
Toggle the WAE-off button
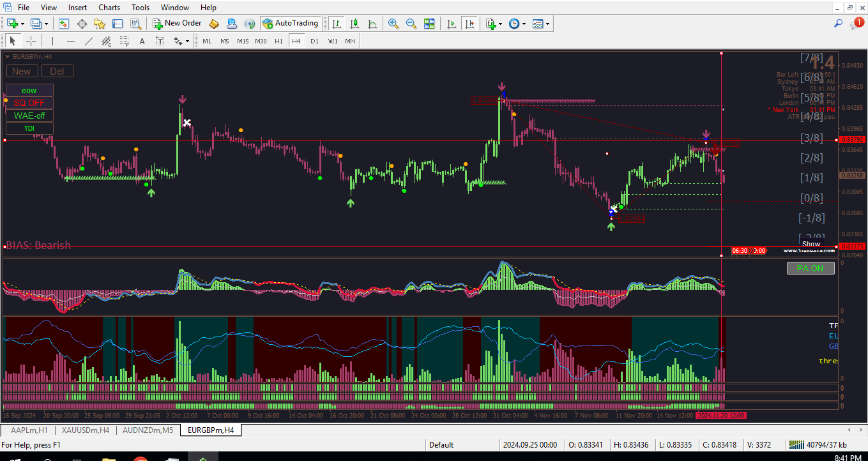coord(29,116)
